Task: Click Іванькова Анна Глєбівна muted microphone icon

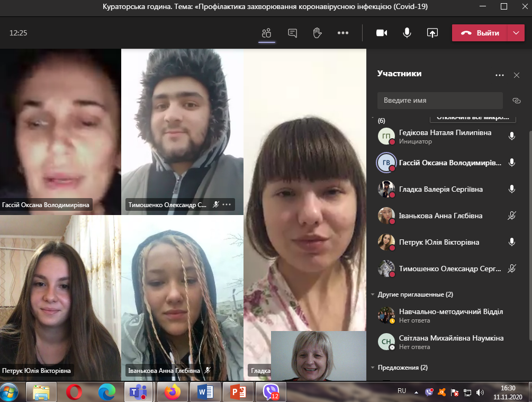Action: pos(512,216)
